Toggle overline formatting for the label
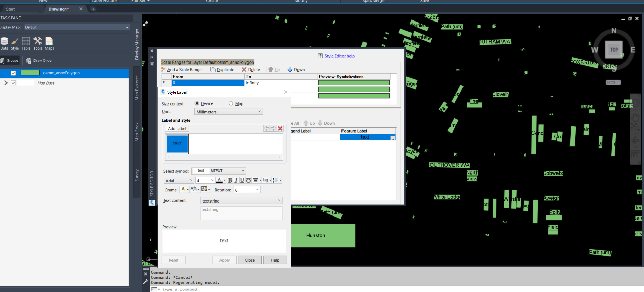 (x=249, y=180)
